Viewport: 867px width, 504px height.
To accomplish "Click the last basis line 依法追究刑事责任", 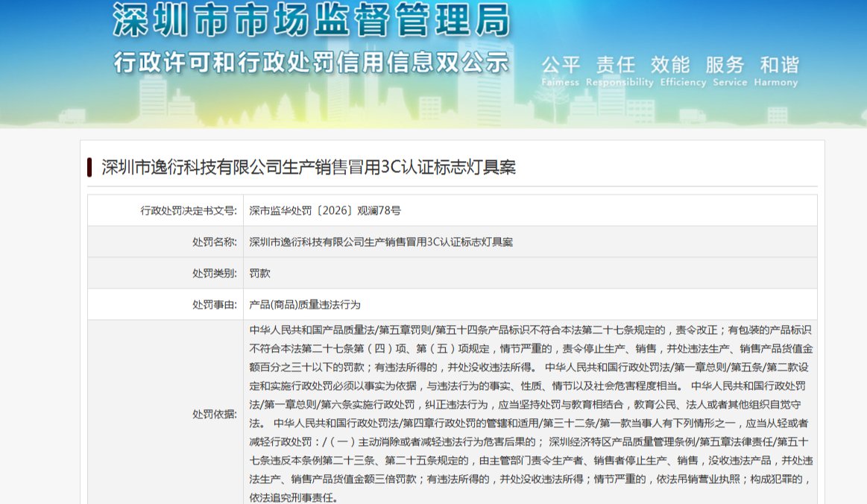I will pos(292,497).
